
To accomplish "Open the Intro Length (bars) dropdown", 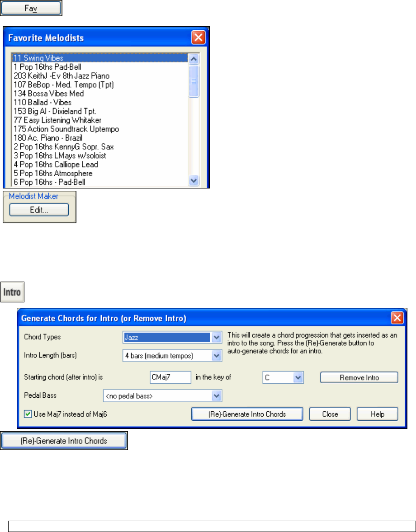I will [x=217, y=356].
